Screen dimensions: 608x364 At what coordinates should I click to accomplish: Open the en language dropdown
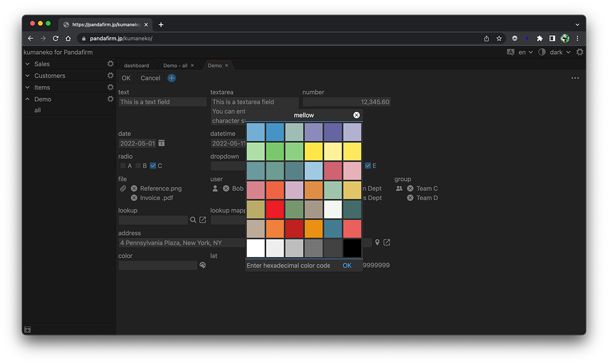pyautogui.click(x=525, y=52)
